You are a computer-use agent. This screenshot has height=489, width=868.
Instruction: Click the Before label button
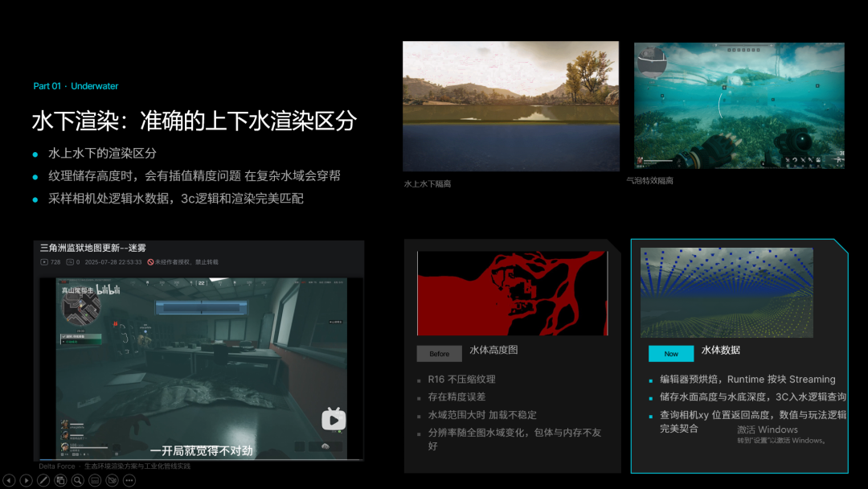click(x=439, y=353)
